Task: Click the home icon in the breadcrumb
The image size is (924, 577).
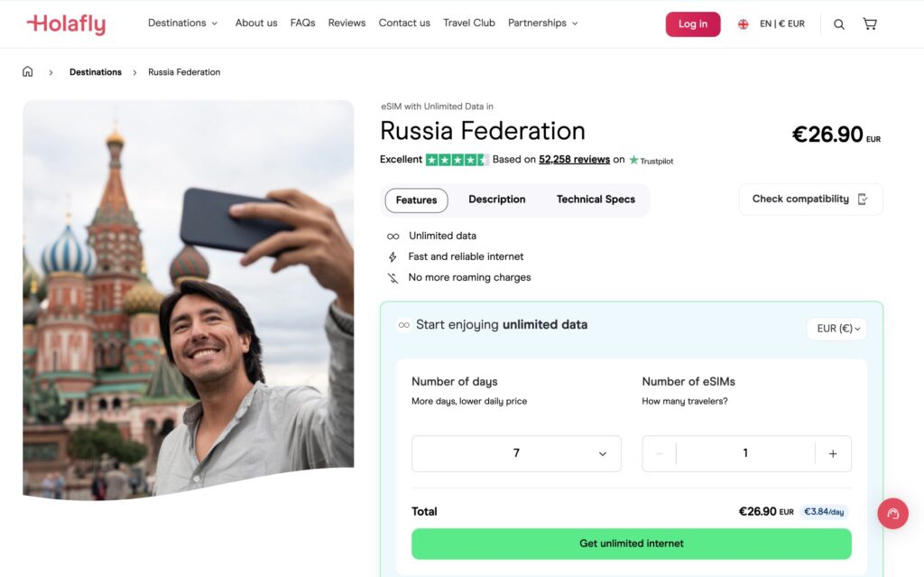Action: 27,71
